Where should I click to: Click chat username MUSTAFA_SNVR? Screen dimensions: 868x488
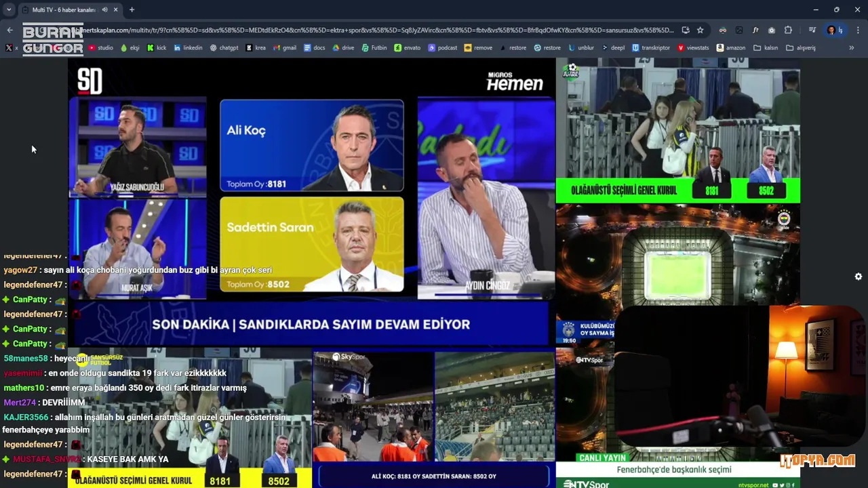pos(47,460)
